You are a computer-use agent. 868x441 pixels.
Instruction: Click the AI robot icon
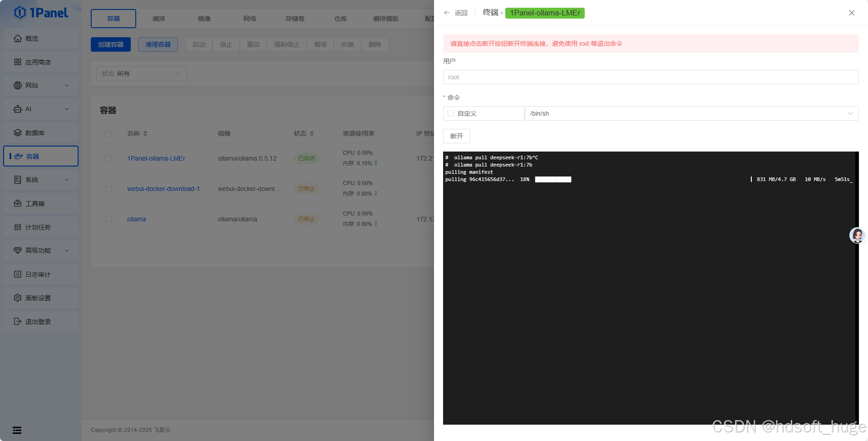point(18,109)
